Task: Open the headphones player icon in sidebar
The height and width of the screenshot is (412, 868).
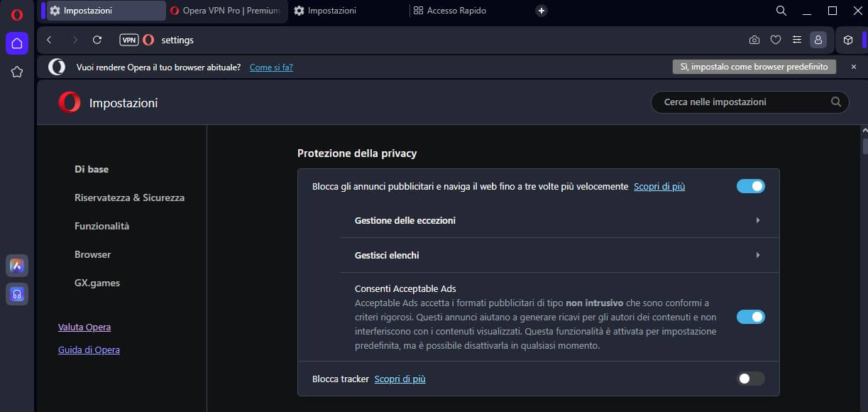Action: point(17,294)
